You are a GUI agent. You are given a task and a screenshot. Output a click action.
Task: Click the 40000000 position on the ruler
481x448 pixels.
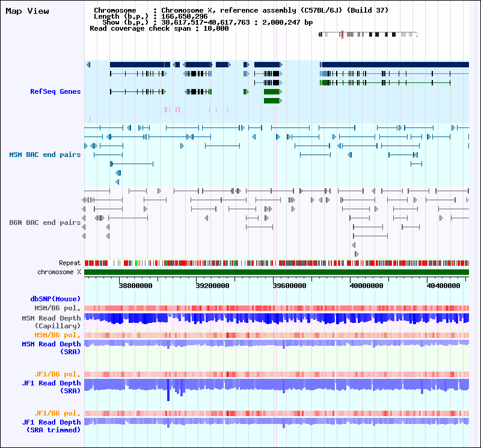pos(368,286)
